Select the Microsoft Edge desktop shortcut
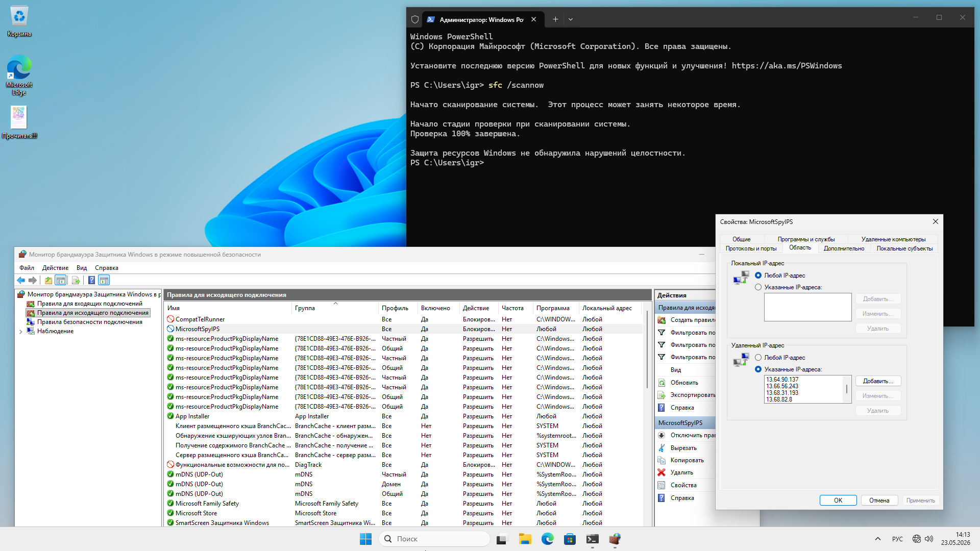Image resolution: width=980 pixels, height=551 pixels. [19, 76]
